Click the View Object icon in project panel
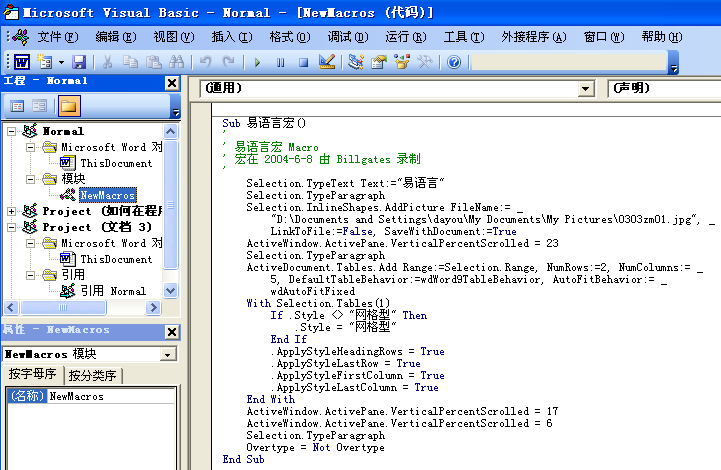This screenshot has height=470, width=721. click(40, 106)
